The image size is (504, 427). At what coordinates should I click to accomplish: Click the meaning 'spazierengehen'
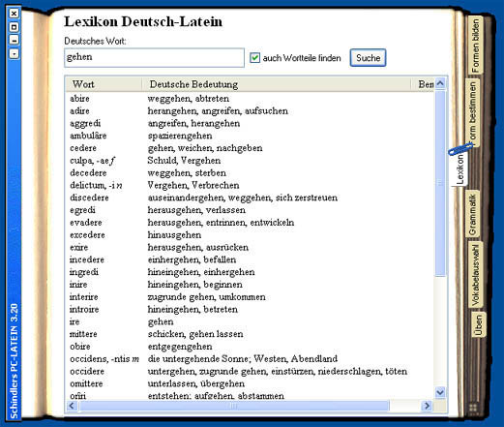(180, 136)
